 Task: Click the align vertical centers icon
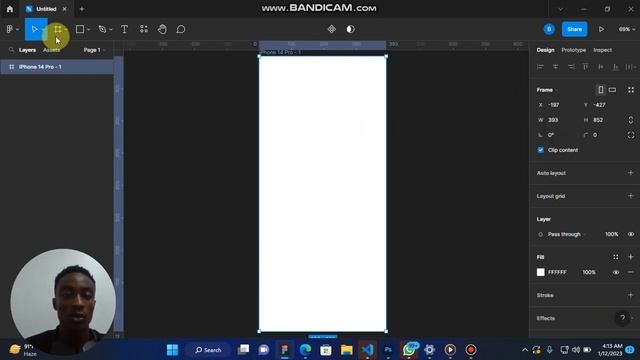(600, 67)
